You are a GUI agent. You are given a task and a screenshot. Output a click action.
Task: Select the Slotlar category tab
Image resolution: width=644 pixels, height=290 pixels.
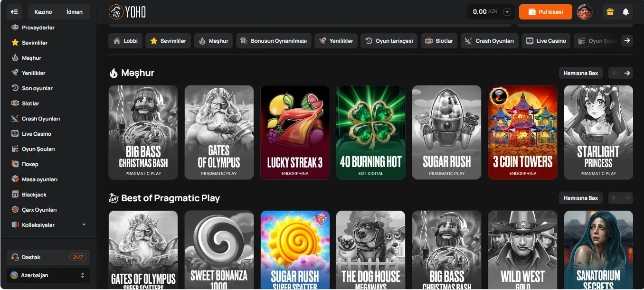pyautogui.click(x=439, y=41)
